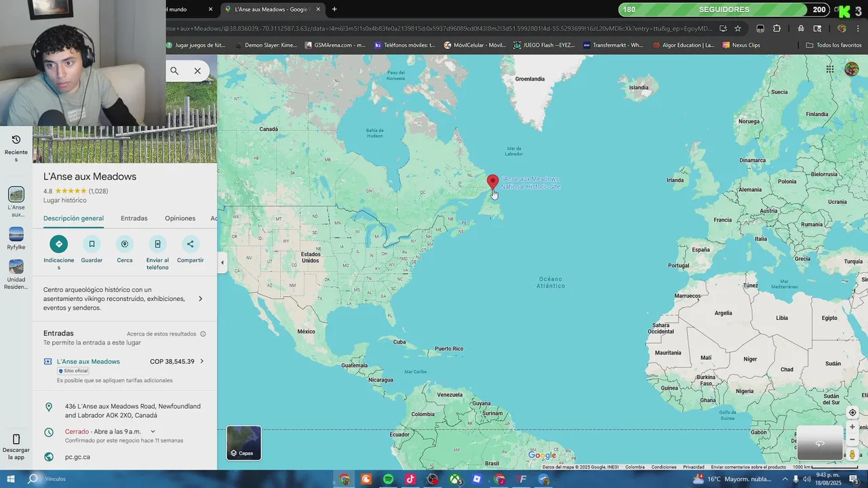Viewport: 868px width, 488px height.
Task: Collapse the side panel arrow
Action: 222,262
